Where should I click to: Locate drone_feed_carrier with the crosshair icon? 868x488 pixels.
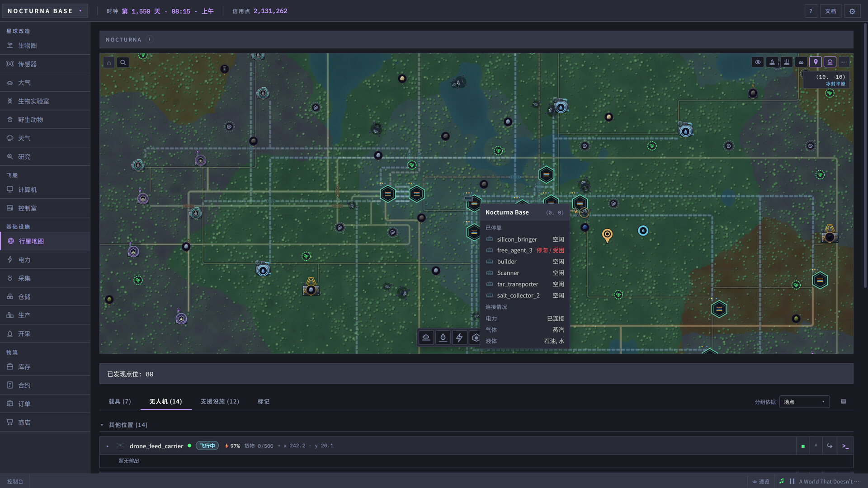click(816, 446)
